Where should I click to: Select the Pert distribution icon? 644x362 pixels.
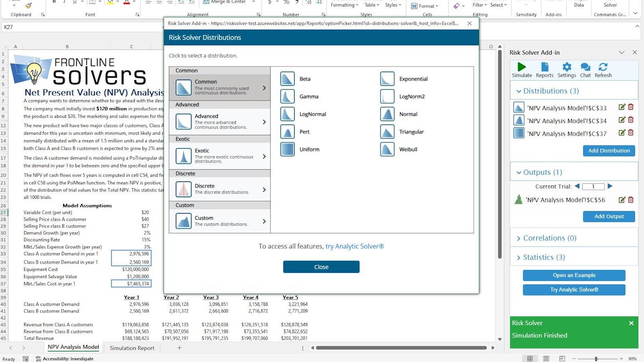tap(287, 132)
